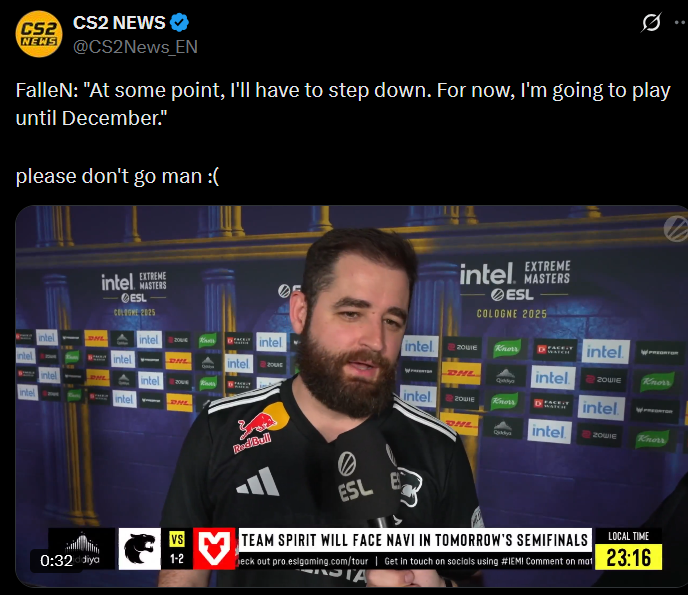688x595 pixels.
Task: Click the large right Intel Extreme Masters logo
Action: pos(514,290)
